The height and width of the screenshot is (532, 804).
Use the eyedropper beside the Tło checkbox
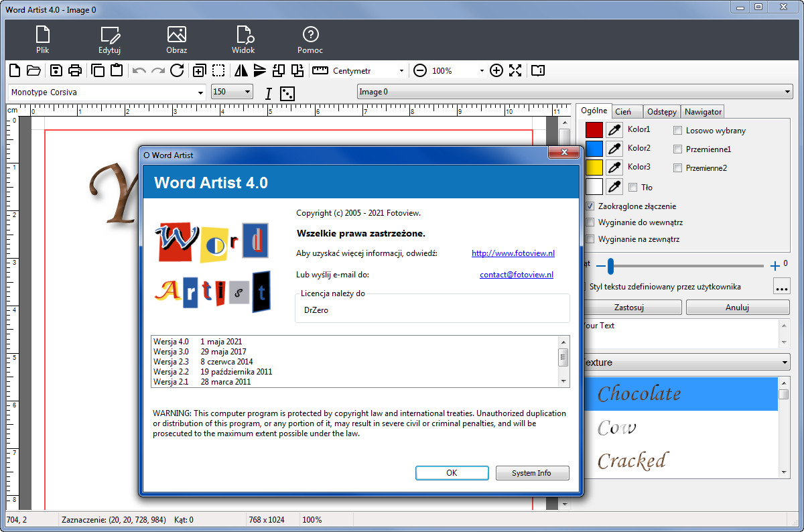click(614, 187)
